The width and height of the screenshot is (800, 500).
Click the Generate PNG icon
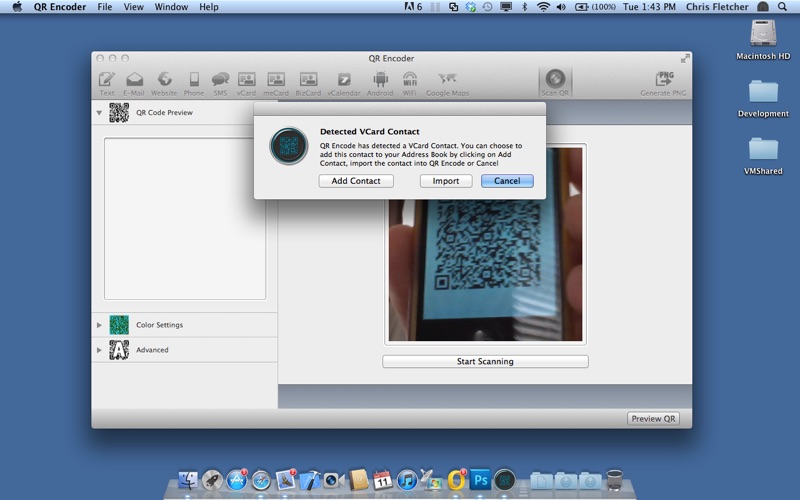[x=663, y=80]
